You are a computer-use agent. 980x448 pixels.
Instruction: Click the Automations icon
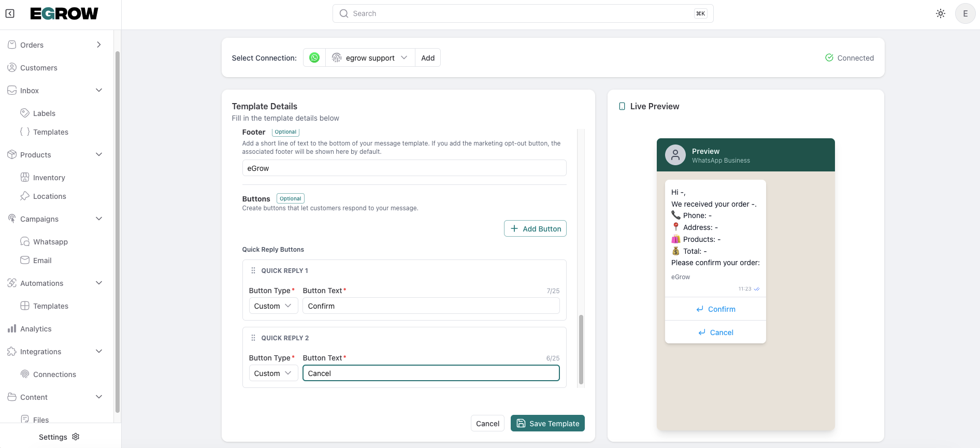pyautogui.click(x=12, y=283)
